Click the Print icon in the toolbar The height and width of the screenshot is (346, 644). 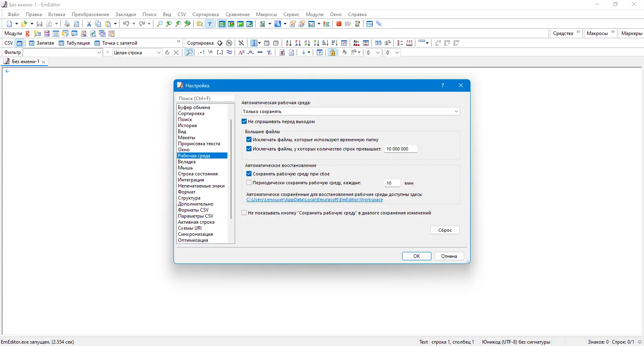(x=67, y=24)
